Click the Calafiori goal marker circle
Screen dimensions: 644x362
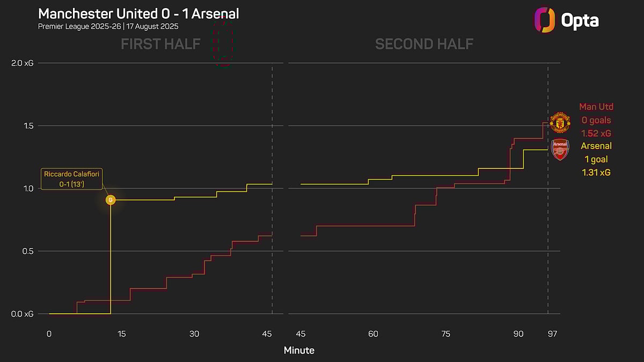pyautogui.click(x=111, y=200)
